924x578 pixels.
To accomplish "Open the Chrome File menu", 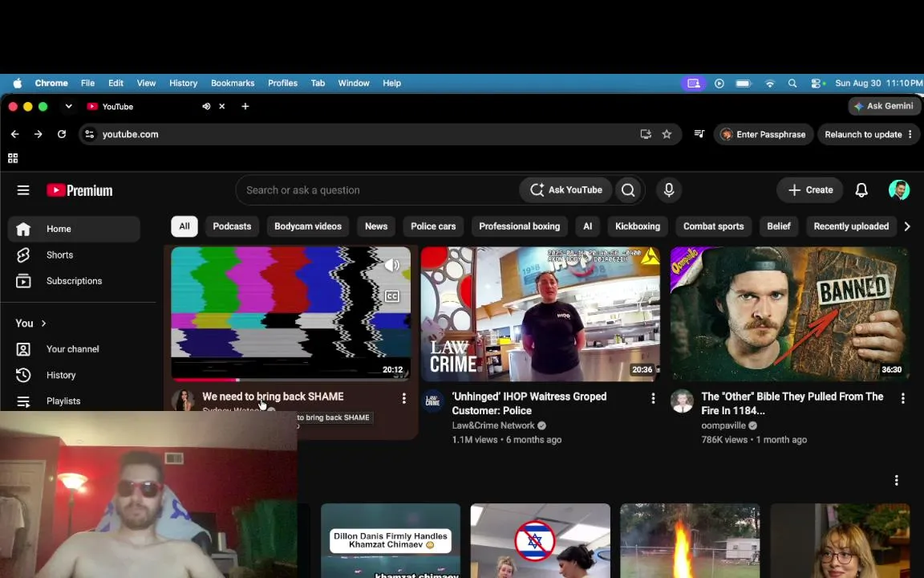I will pyautogui.click(x=87, y=83).
